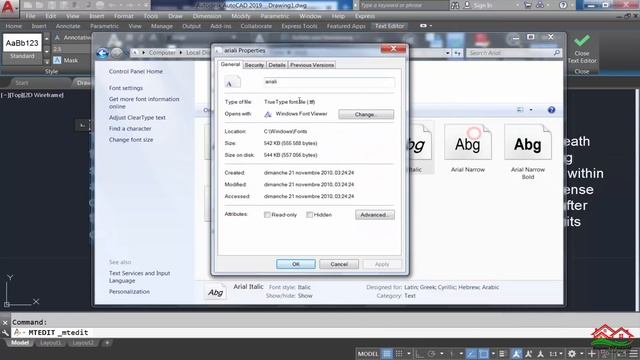The height and width of the screenshot is (360, 640).
Task: Toggle object snap tracking in status bar
Action: tap(470, 353)
